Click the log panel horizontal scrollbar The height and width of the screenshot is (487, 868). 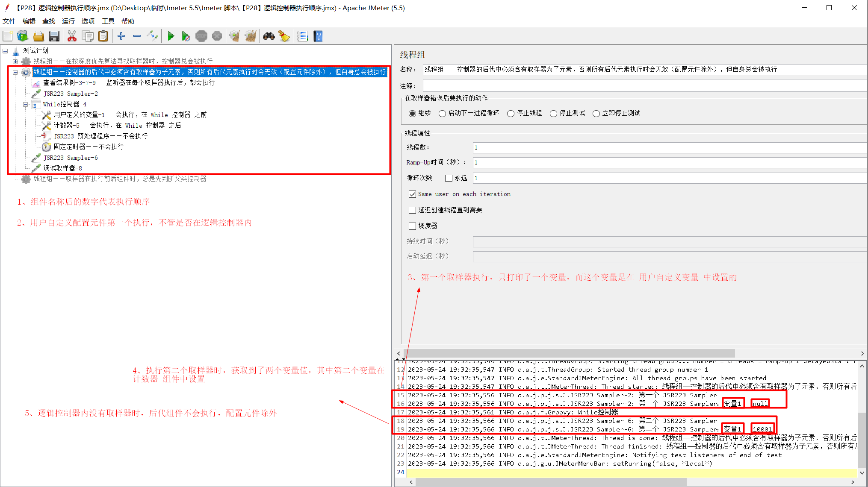pyautogui.click(x=551, y=482)
